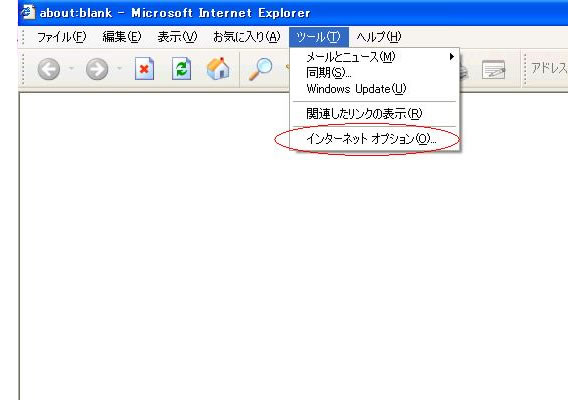Click the Edit page icon beside the address bar

[x=493, y=70]
